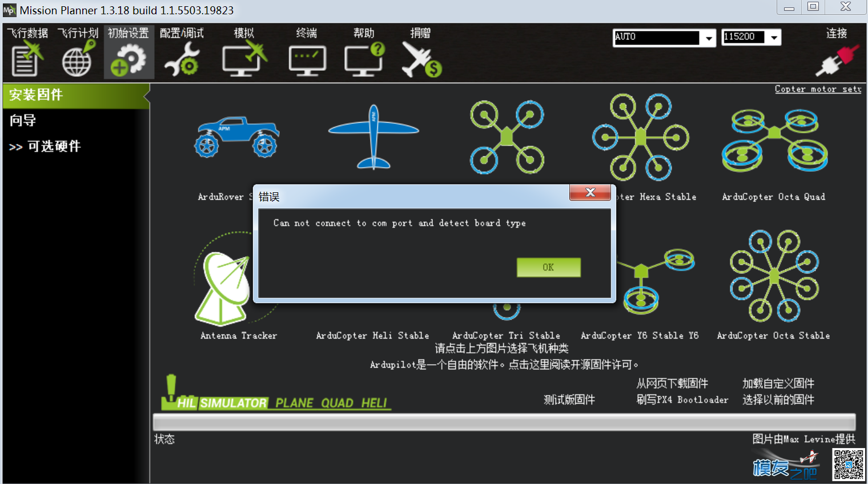The width and height of the screenshot is (868, 484).
Task: Click OK in the error dialog
Action: (548, 267)
